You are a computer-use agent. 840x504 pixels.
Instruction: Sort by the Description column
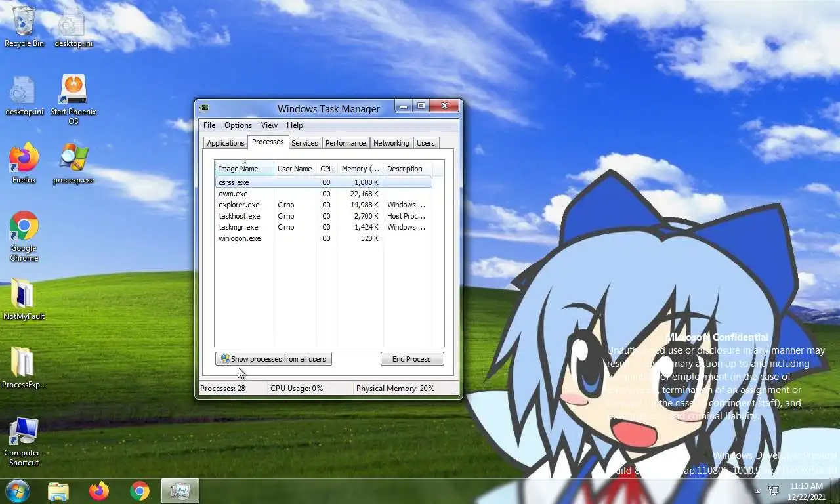pyautogui.click(x=407, y=169)
